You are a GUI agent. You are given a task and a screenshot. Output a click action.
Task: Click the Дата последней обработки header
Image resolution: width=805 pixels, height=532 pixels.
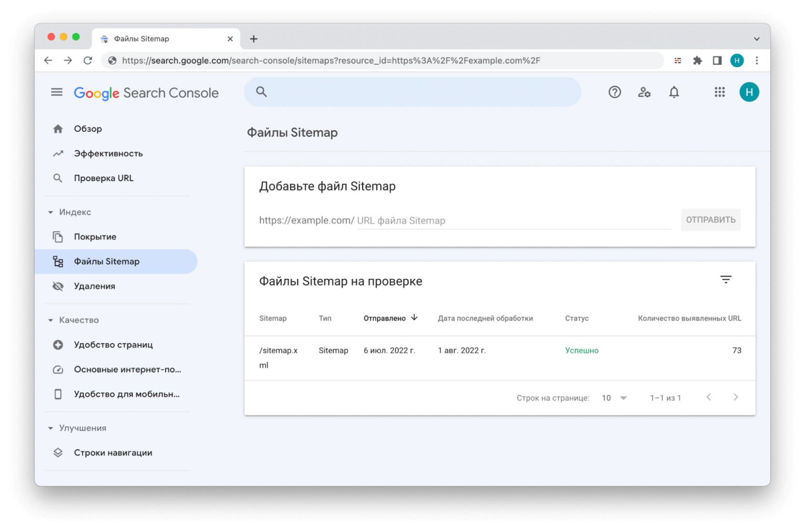tap(485, 318)
